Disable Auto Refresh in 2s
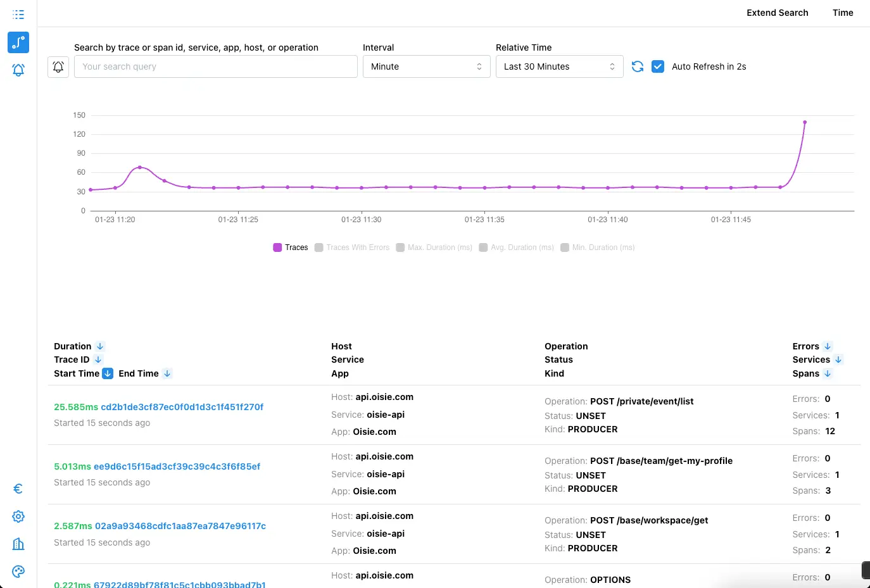Image resolution: width=870 pixels, height=588 pixels. pyautogui.click(x=657, y=66)
